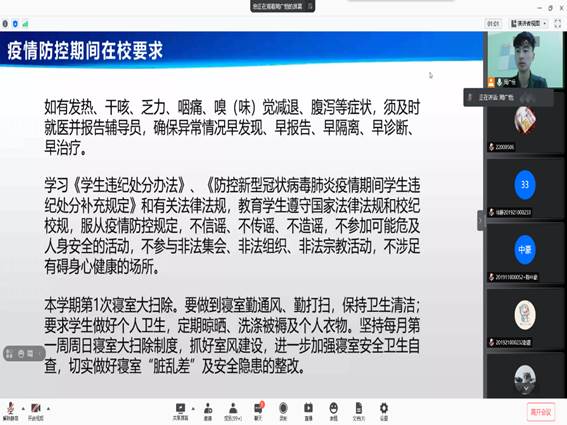Open the Documents icon
567x425 pixels.
tap(359, 411)
